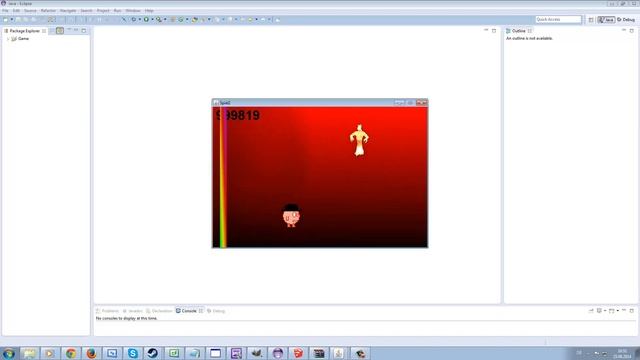This screenshot has width=640, height=360.
Task: Click the Debug bug toolbar icon
Action: click(133, 20)
